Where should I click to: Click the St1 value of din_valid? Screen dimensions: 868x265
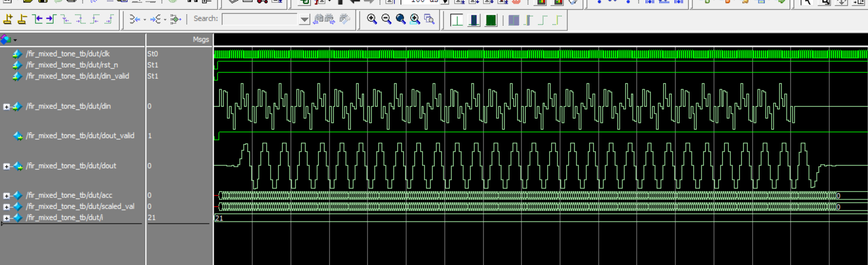click(x=152, y=76)
